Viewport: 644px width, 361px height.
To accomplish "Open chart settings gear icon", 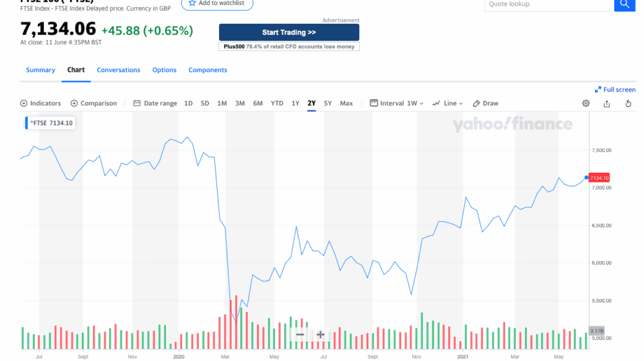I will [585, 103].
